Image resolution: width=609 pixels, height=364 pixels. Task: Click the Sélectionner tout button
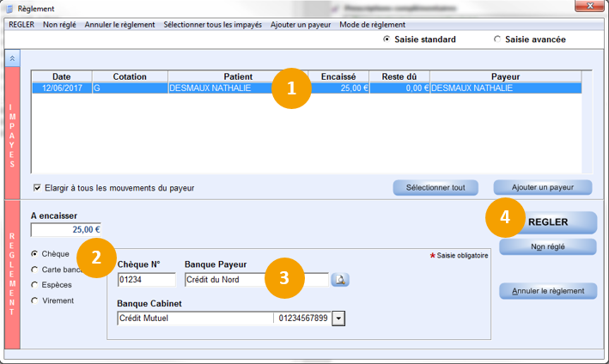(x=435, y=187)
